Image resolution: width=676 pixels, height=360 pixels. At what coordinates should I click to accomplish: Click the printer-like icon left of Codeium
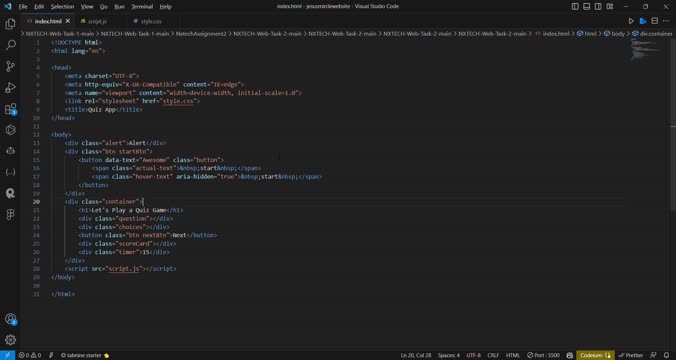(570, 355)
